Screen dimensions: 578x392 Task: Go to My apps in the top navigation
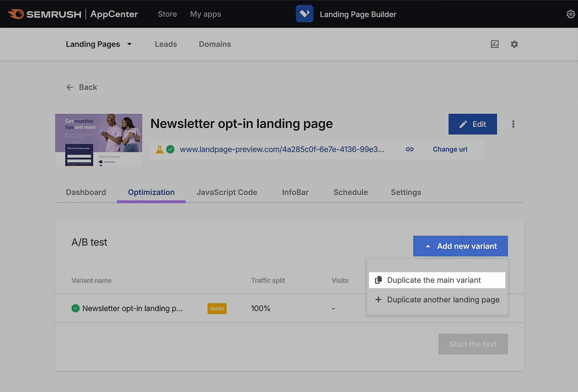[205, 14]
